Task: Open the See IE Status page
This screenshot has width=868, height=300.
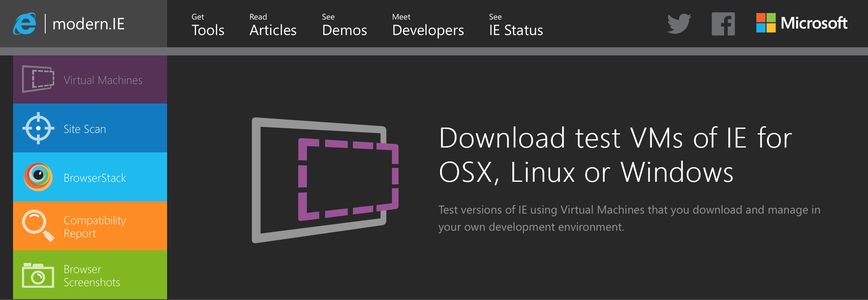Action: 516,25
